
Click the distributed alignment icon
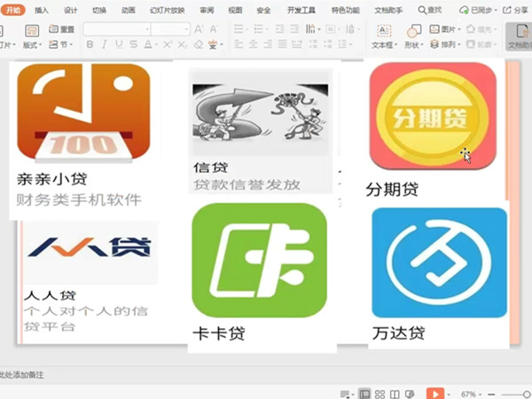click(297, 44)
